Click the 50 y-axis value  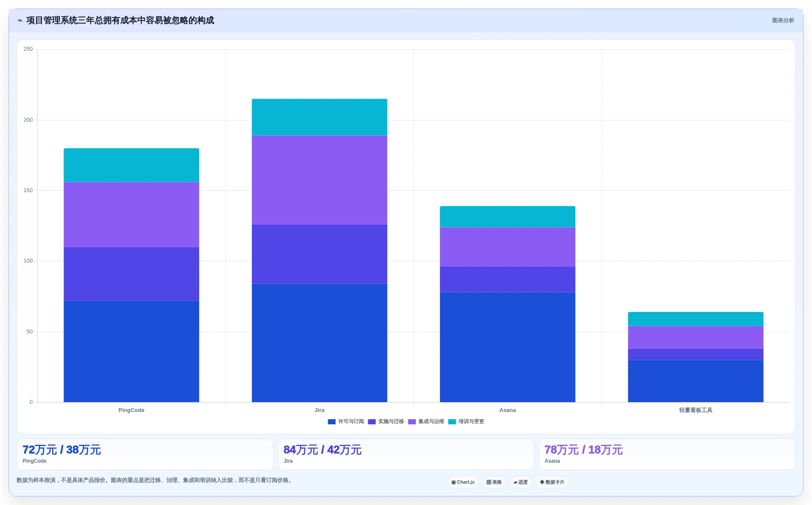[x=29, y=332]
